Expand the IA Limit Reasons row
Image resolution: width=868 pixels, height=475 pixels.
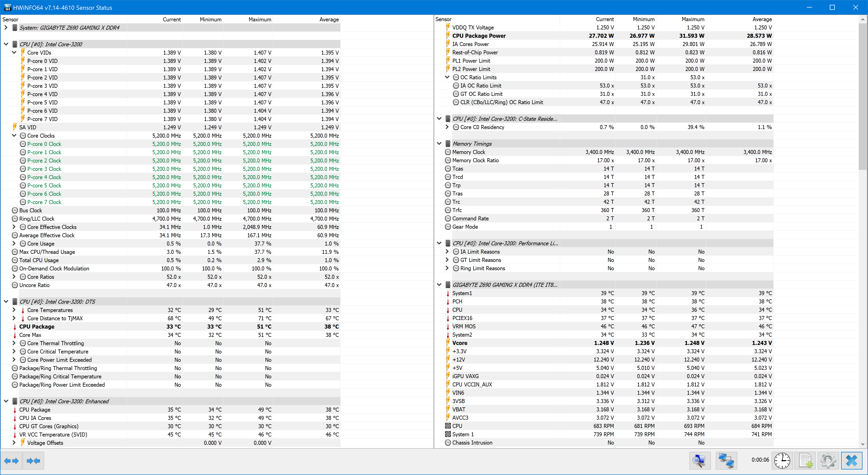(x=447, y=252)
